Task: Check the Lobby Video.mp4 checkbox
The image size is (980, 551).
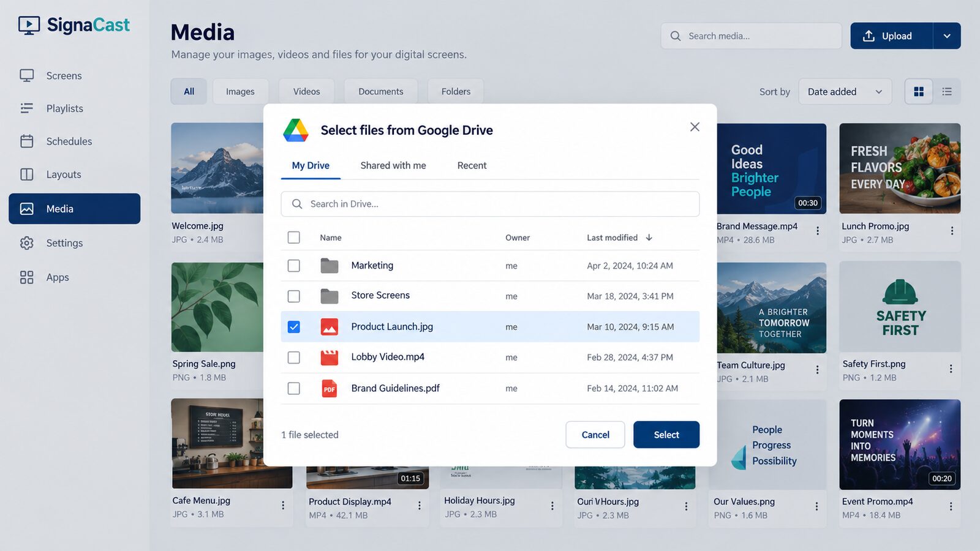Action: point(294,358)
